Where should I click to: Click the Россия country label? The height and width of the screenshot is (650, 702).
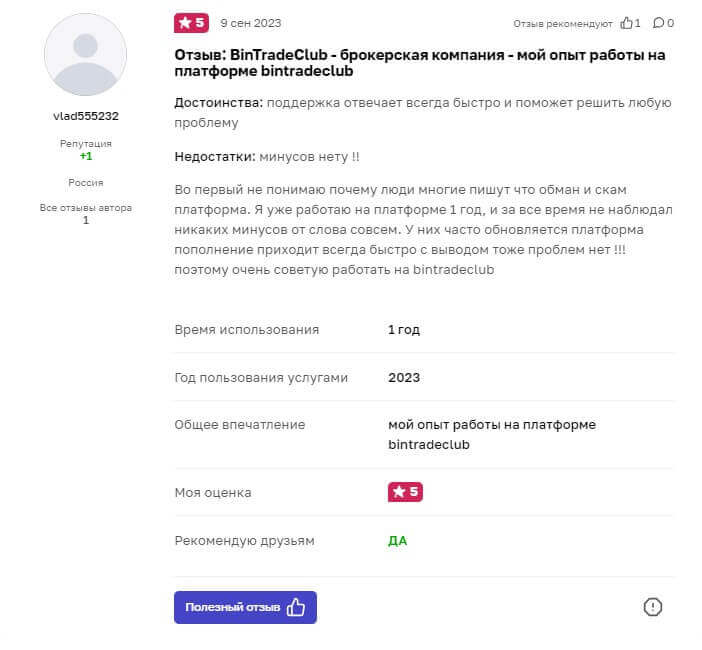[x=86, y=183]
